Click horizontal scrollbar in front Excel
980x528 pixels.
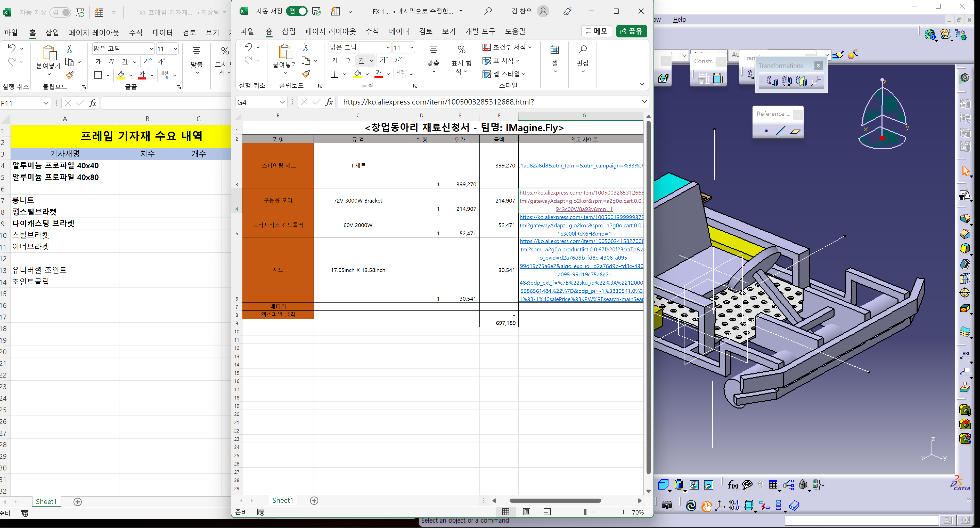tap(555, 501)
